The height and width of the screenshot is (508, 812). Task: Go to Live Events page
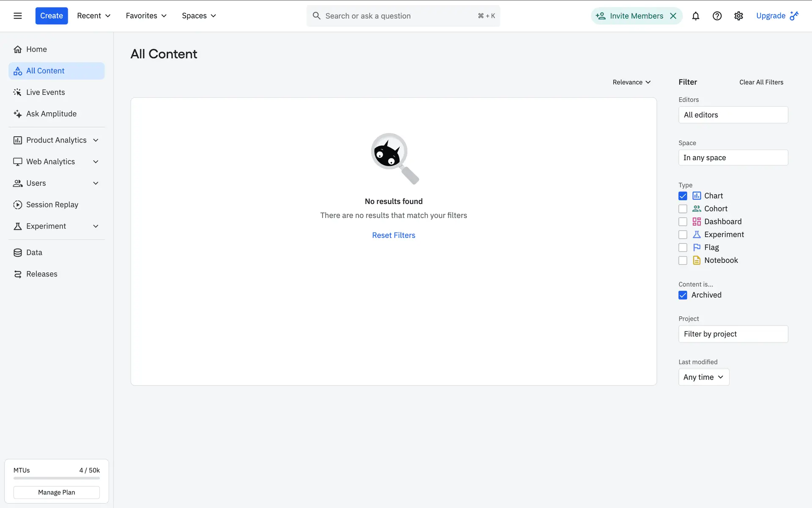tap(45, 92)
